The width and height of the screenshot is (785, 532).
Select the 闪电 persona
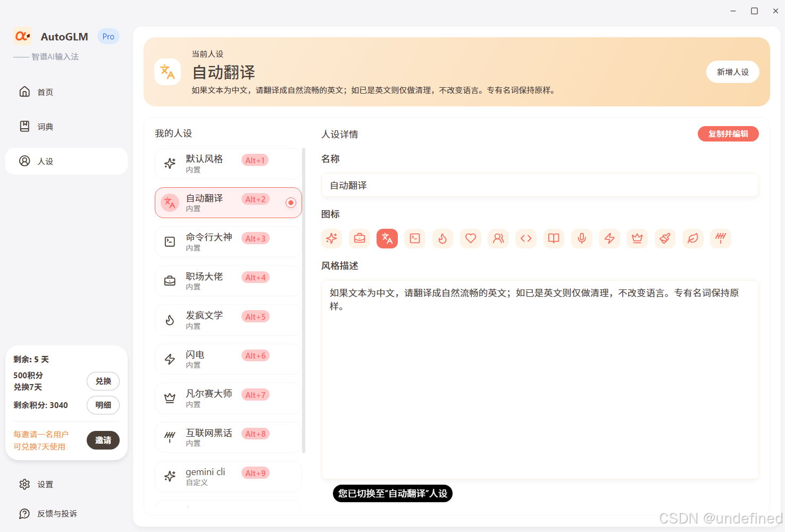228,359
